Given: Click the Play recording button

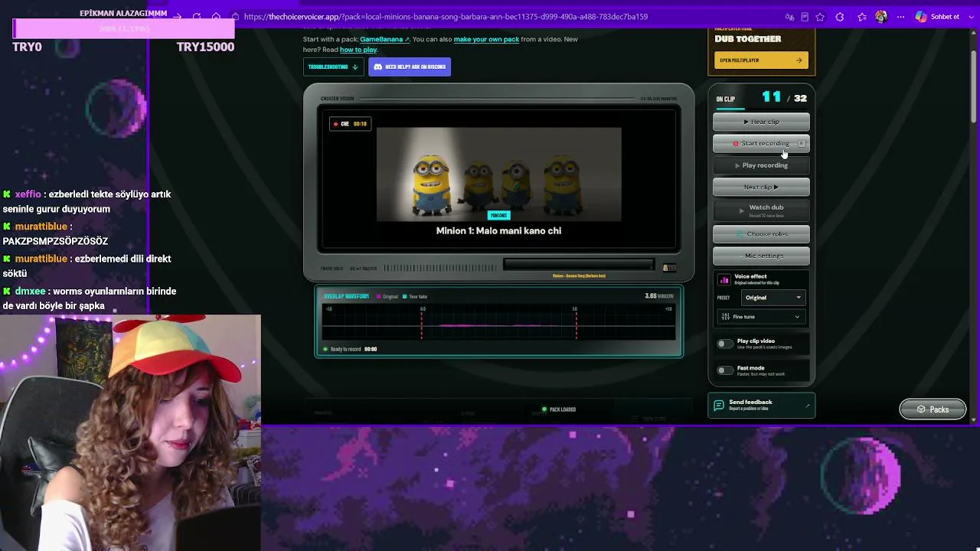Looking at the screenshot, I should (x=761, y=165).
